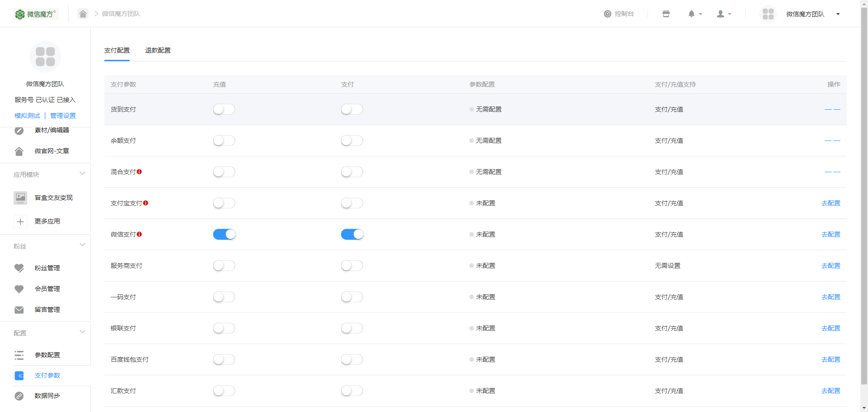The image size is (868, 412).
Task: Click the 更多应用 plus icon
Action: (20, 221)
